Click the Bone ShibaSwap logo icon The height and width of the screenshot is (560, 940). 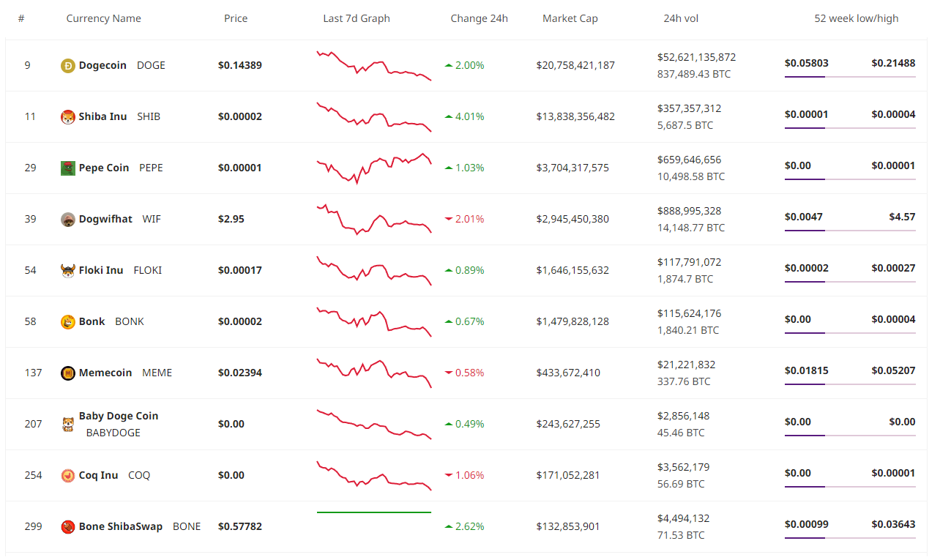pyautogui.click(x=67, y=526)
